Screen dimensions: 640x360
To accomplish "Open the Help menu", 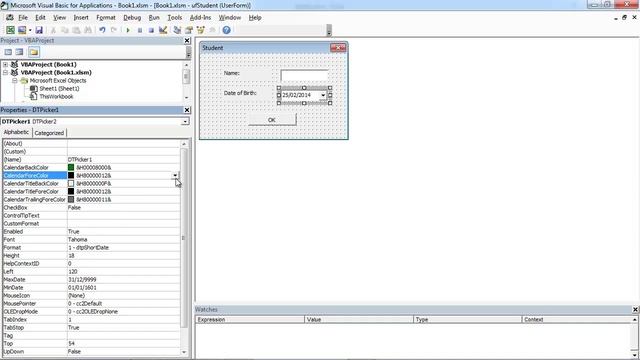I will [255, 18].
